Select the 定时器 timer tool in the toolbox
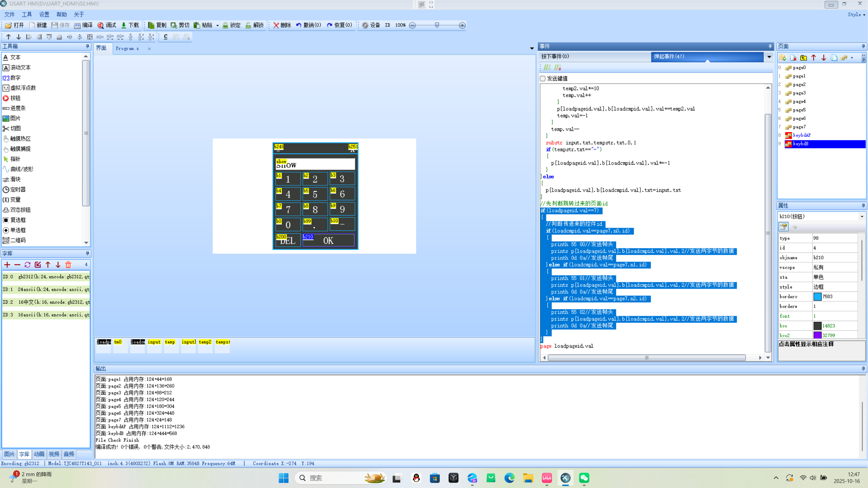Viewport: 868px width, 488px height. [x=18, y=189]
